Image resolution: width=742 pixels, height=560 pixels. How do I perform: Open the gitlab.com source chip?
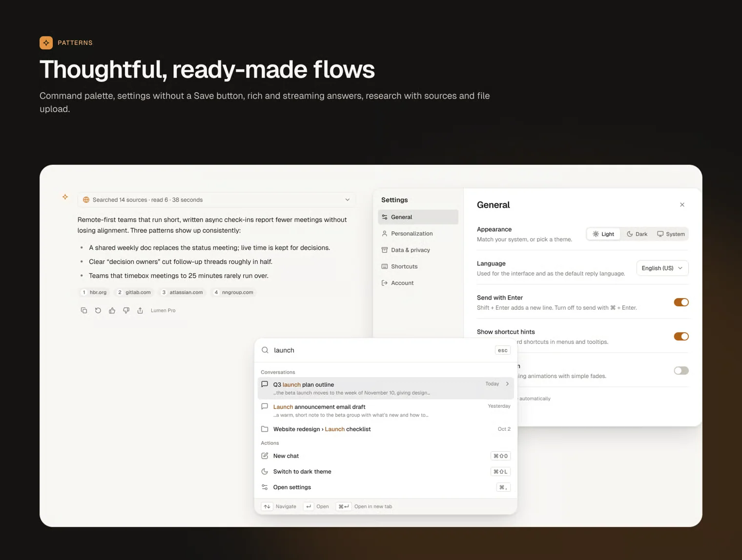click(134, 292)
